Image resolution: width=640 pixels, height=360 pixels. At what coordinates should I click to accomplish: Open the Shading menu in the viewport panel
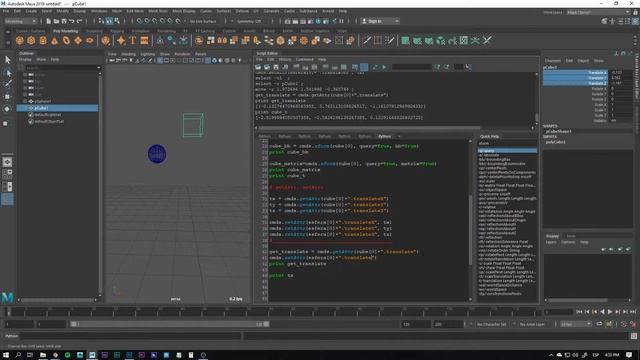(x=128, y=54)
